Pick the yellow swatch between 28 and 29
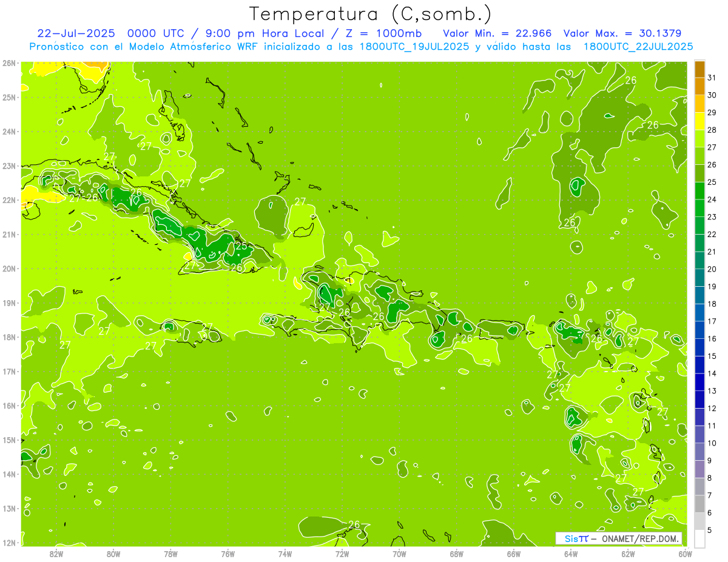 699,122
